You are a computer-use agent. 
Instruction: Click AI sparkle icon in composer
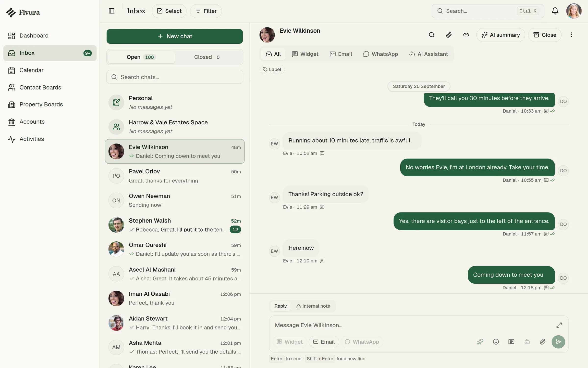480,342
